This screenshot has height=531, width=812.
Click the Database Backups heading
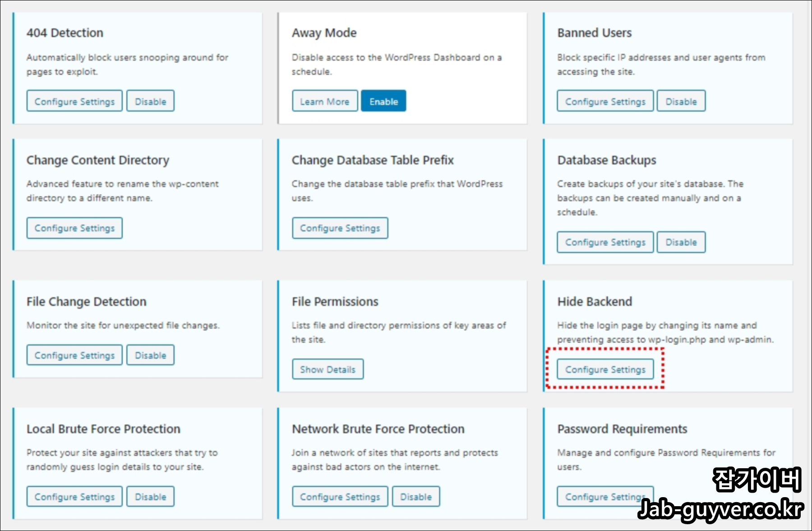(x=606, y=160)
